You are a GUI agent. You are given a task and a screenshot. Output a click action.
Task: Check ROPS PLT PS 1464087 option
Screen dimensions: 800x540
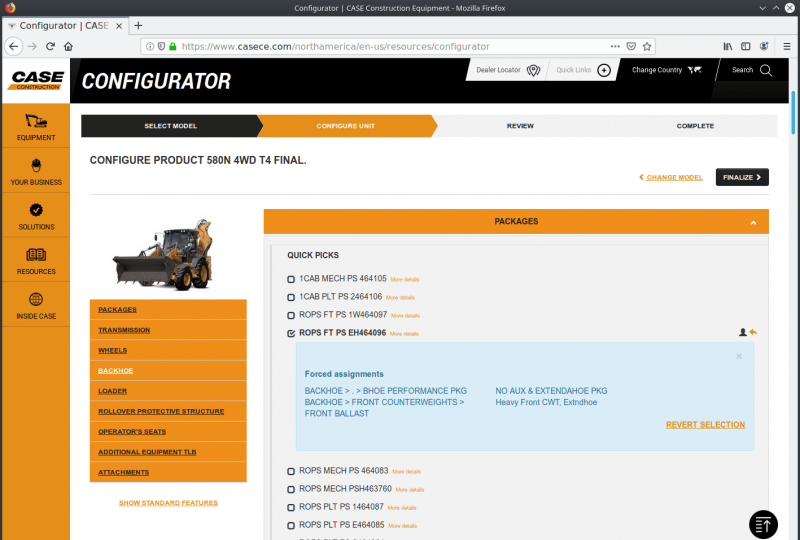tap(291, 507)
